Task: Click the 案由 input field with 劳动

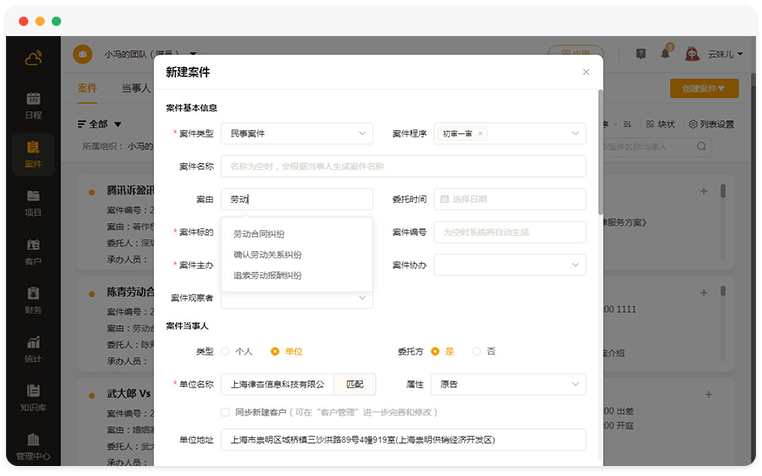Action: point(297,199)
